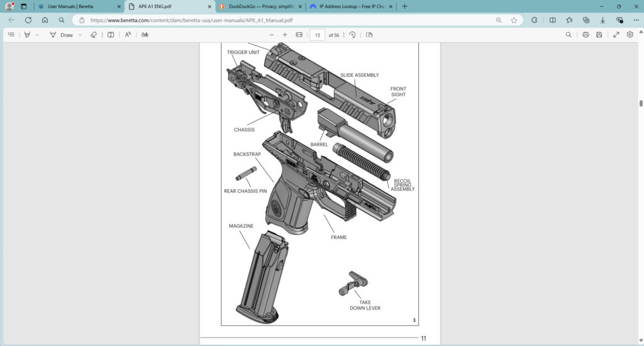The height and width of the screenshot is (346, 644).
Task: Open the Page view options
Action: [x=369, y=35]
